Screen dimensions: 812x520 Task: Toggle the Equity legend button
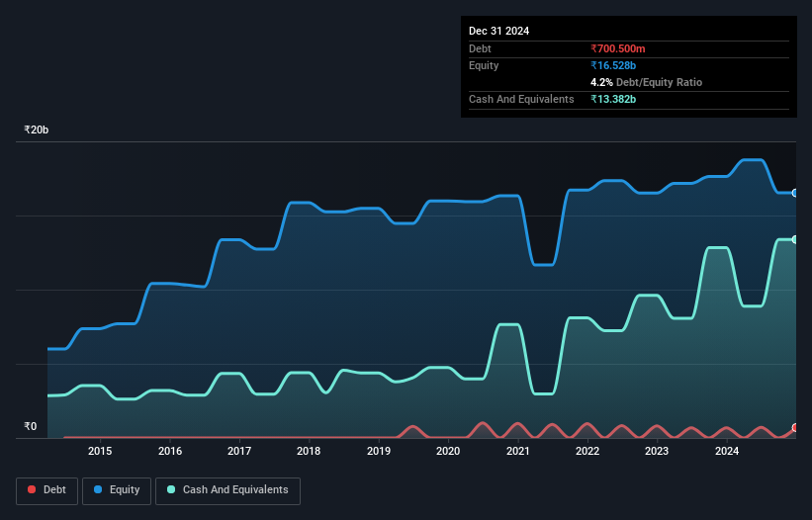[x=117, y=490]
